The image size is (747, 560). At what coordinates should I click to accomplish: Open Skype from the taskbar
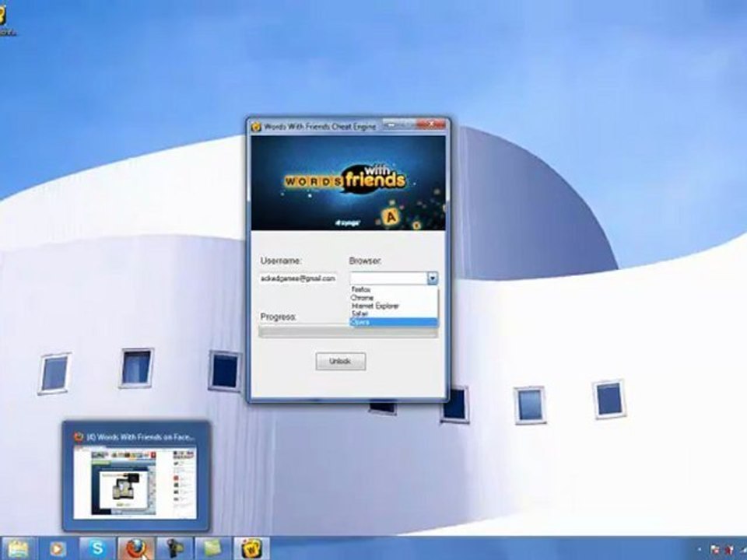pyautogui.click(x=98, y=548)
